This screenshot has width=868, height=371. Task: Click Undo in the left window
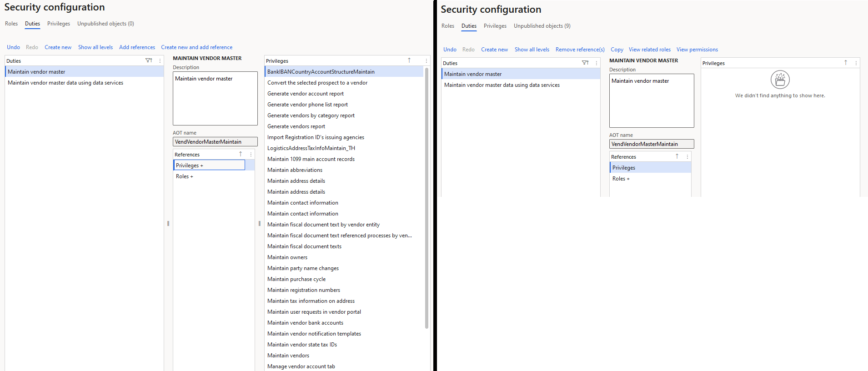tap(13, 47)
